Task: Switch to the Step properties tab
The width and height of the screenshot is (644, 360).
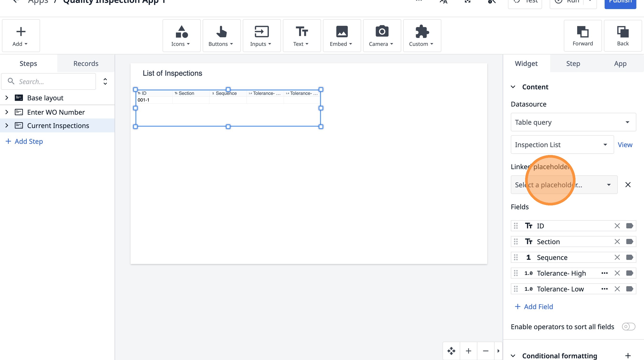Action: click(573, 64)
